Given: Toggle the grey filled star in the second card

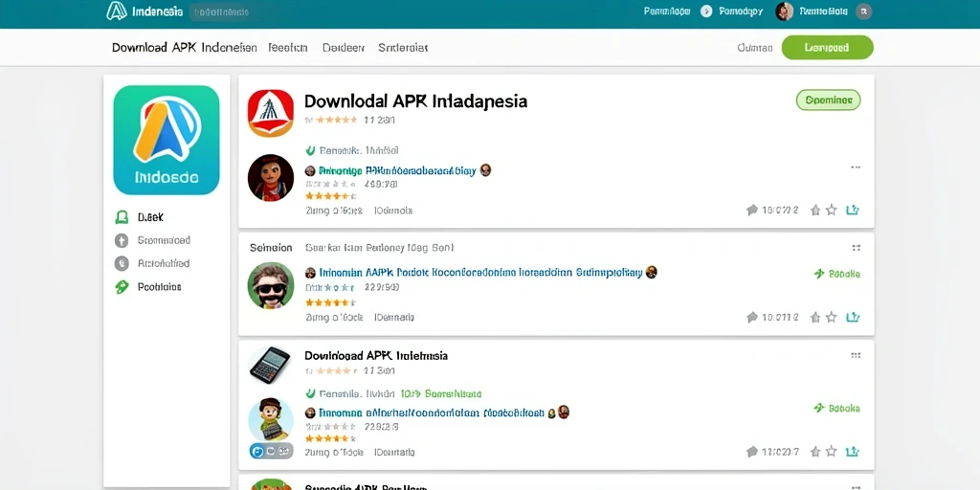Looking at the screenshot, I should (815, 318).
